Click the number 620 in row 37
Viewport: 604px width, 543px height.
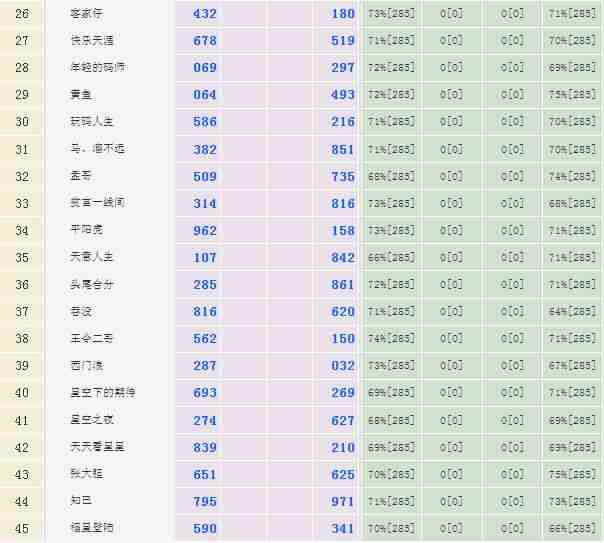click(343, 311)
